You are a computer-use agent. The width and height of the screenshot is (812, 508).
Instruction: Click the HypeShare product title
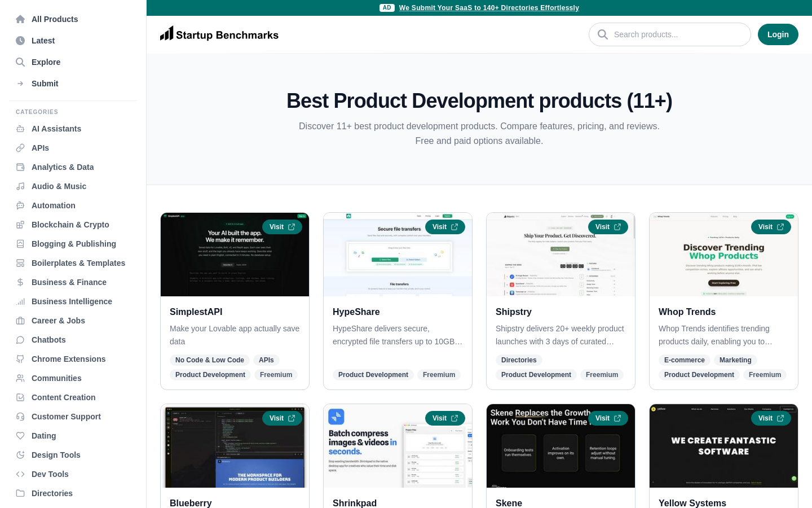pos(356,312)
